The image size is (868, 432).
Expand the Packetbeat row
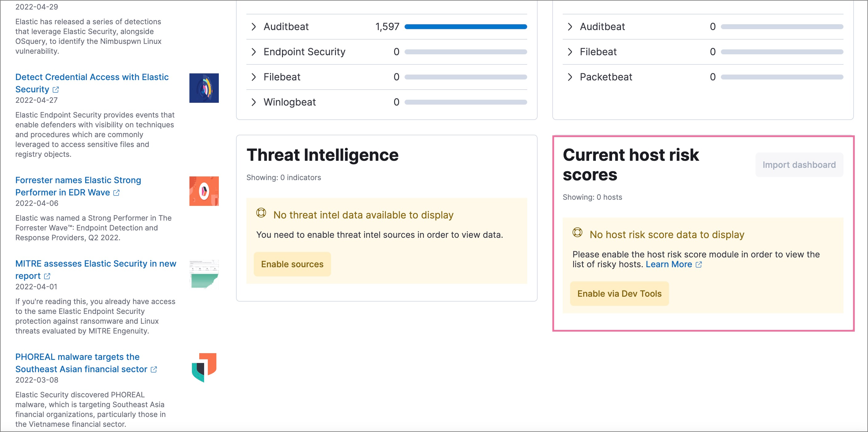tap(570, 77)
